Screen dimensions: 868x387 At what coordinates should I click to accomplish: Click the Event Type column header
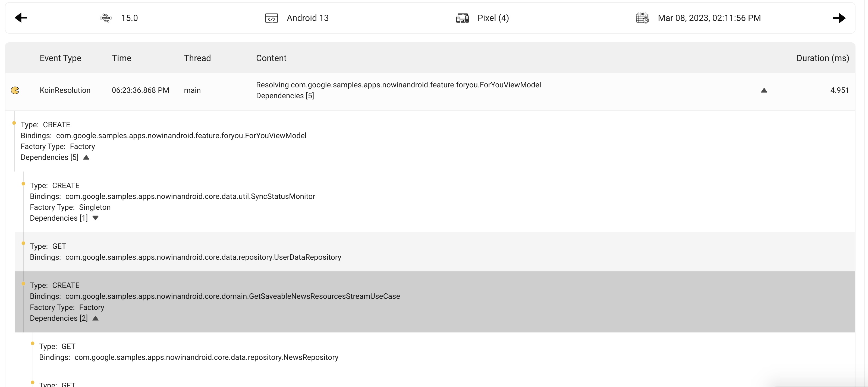[60, 58]
